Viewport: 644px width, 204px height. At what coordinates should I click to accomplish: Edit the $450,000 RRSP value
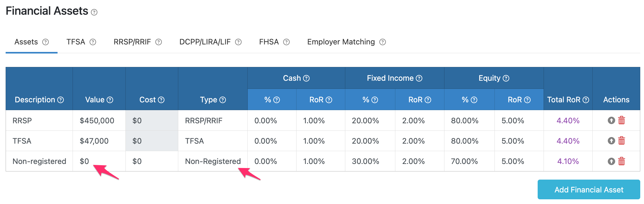pos(99,120)
